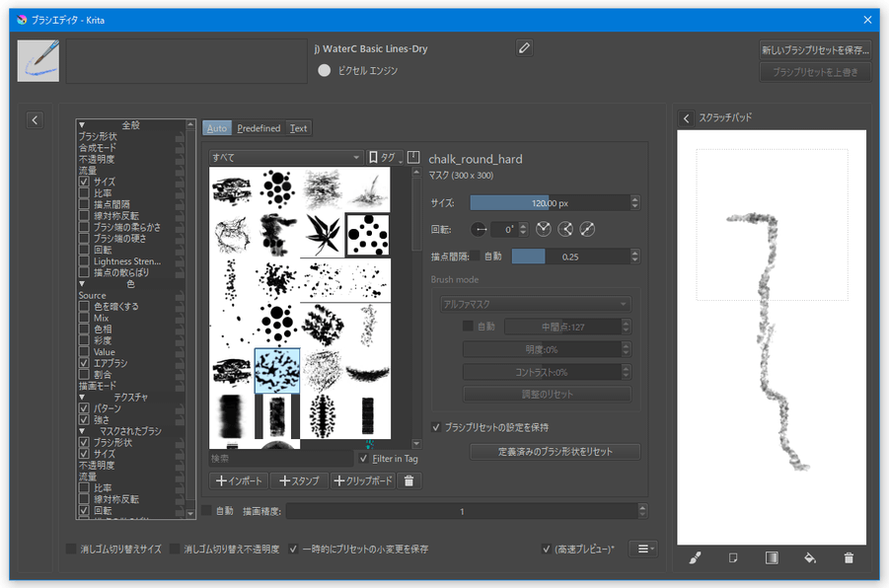Click the 検索 search field
889x588 pixels.
click(280, 459)
